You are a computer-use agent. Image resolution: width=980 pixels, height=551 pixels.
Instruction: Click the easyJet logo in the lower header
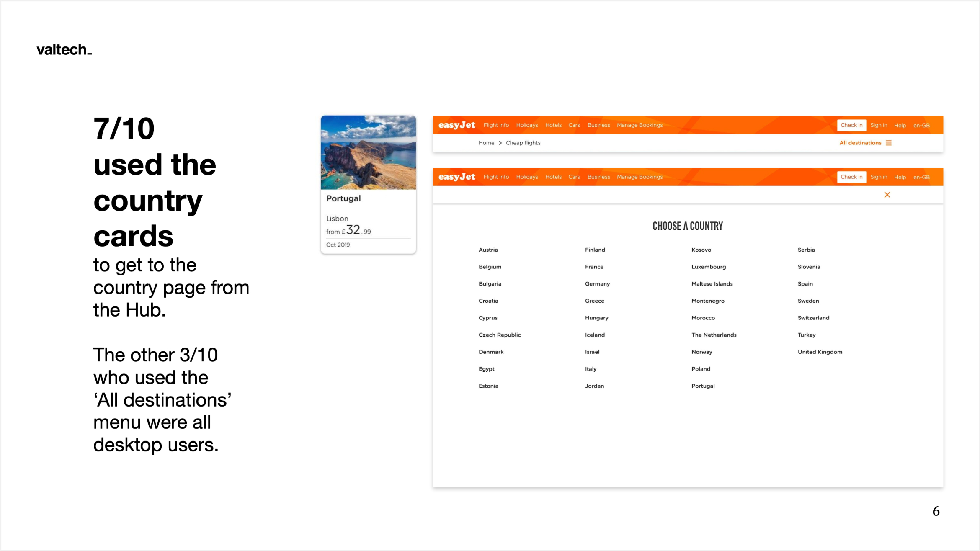(456, 177)
